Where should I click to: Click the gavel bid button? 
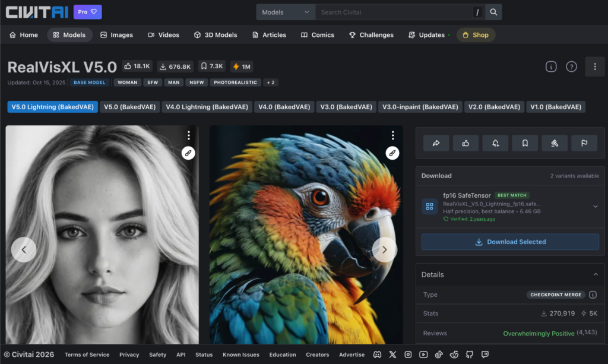coord(555,143)
